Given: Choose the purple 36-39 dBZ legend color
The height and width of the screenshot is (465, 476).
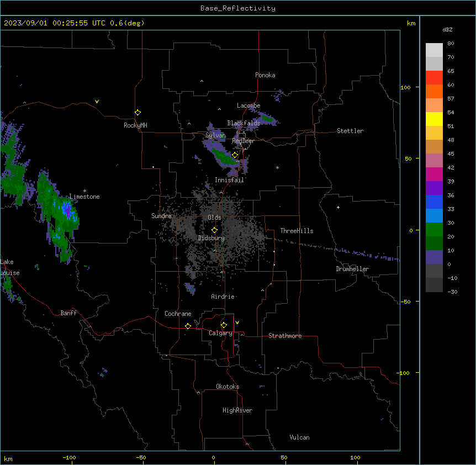Looking at the screenshot, I should click(434, 188).
